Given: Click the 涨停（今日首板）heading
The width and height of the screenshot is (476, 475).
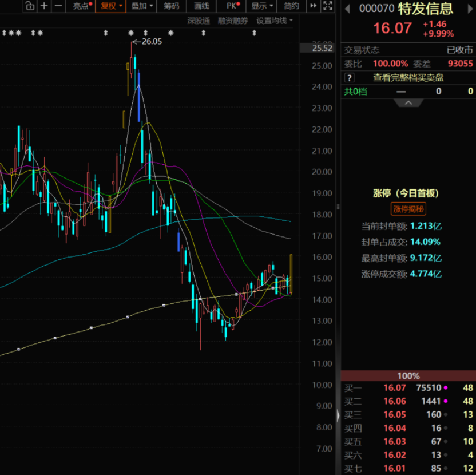Looking at the screenshot, I should [x=406, y=193].
